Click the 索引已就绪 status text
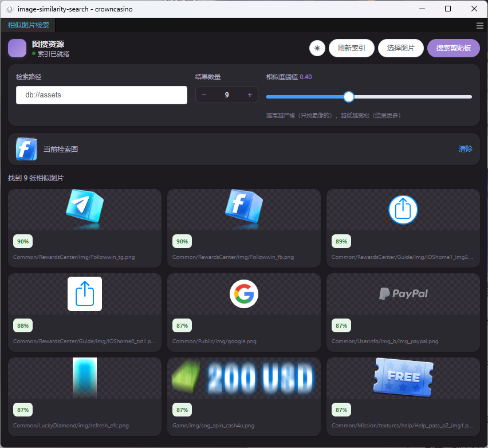Screen dimensions: 488x448 tap(53, 54)
